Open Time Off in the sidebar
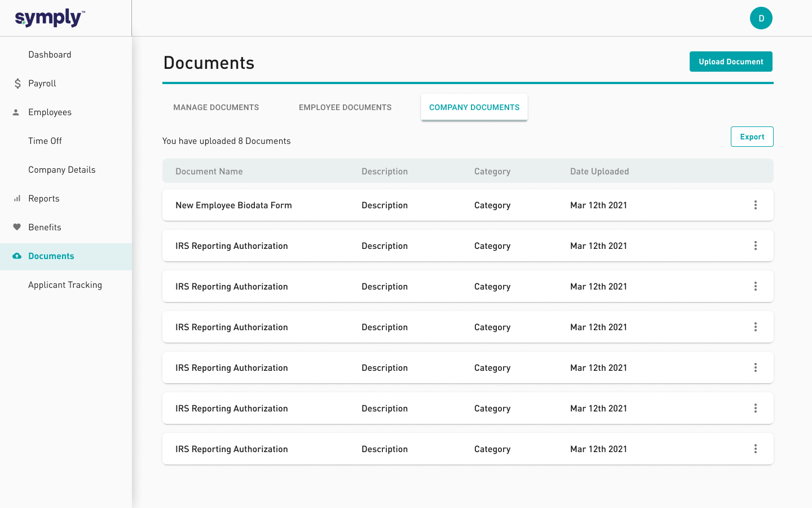 [45, 141]
